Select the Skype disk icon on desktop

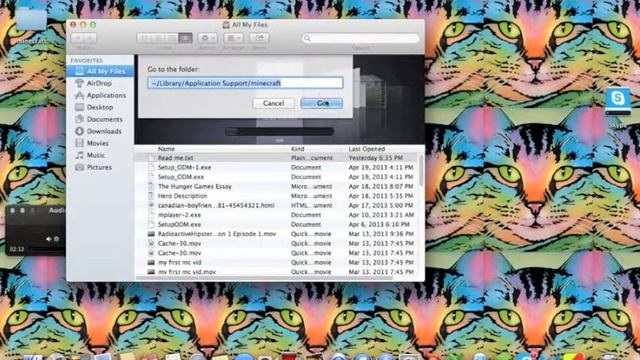[x=618, y=107]
